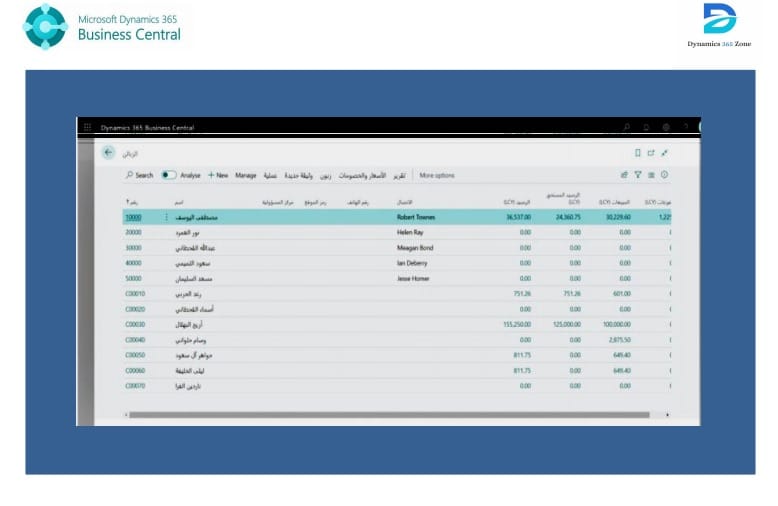The height and width of the screenshot is (506, 778).
Task: Click sales value 30,229.60
Action: tap(618, 217)
